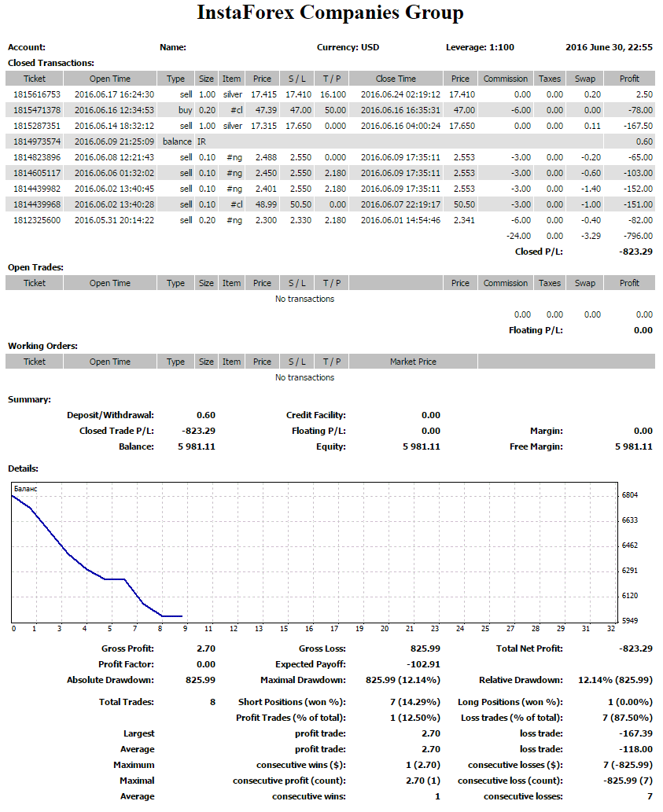Click the "Total Net Profit:" label
The height and width of the screenshot is (812, 663).
coord(529,648)
